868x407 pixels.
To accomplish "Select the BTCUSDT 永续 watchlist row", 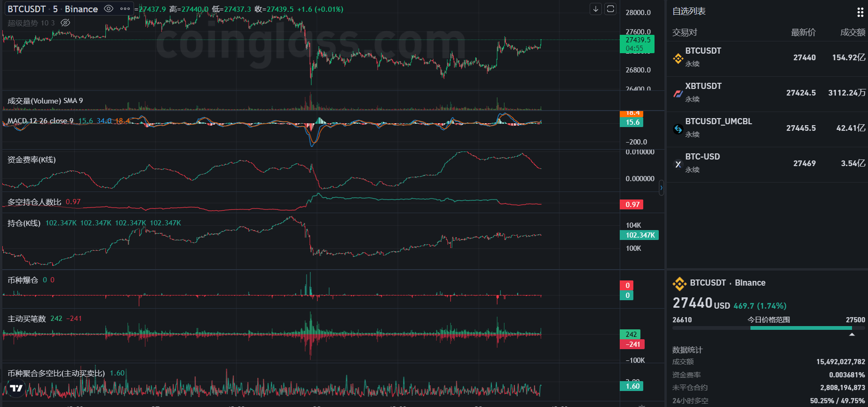I will point(767,58).
